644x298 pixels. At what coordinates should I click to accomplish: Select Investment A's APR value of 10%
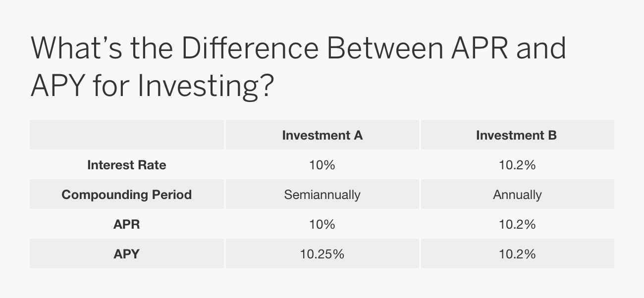tap(322, 224)
